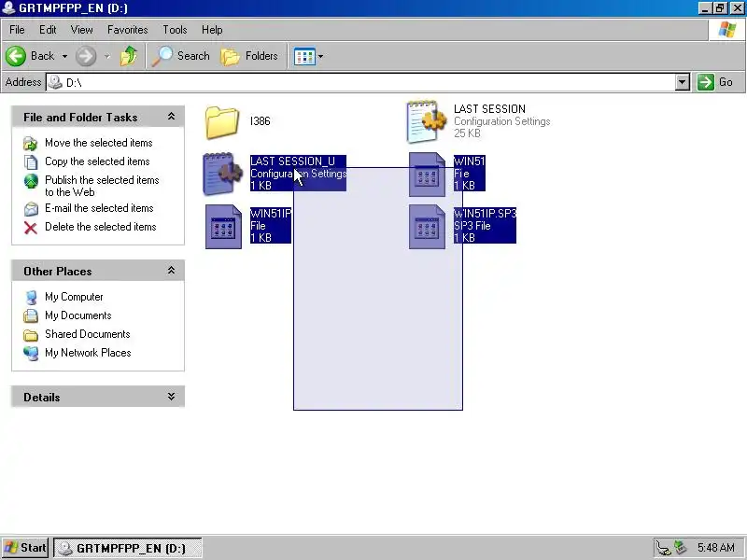Viewport: 747px width, 560px height.
Task: Click the GRTMPFPP_EN (D:) taskbar button
Action: pyautogui.click(x=127, y=548)
